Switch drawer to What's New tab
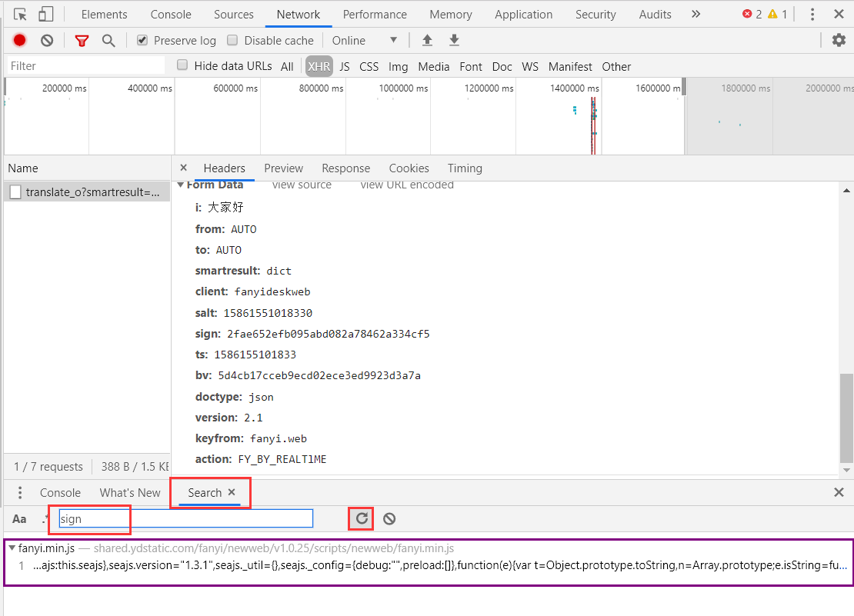Image resolution: width=854 pixels, height=616 pixels. pyautogui.click(x=129, y=492)
